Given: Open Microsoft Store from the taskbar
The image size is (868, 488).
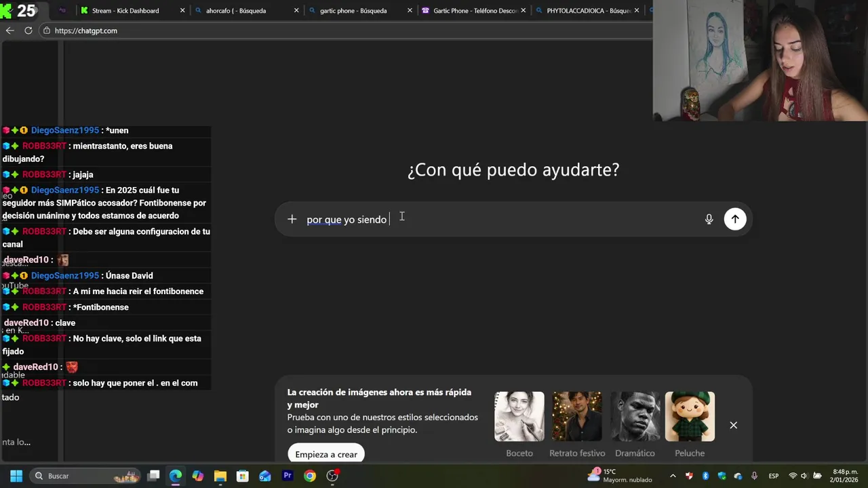Looking at the screenshot, I should point(243,476).
